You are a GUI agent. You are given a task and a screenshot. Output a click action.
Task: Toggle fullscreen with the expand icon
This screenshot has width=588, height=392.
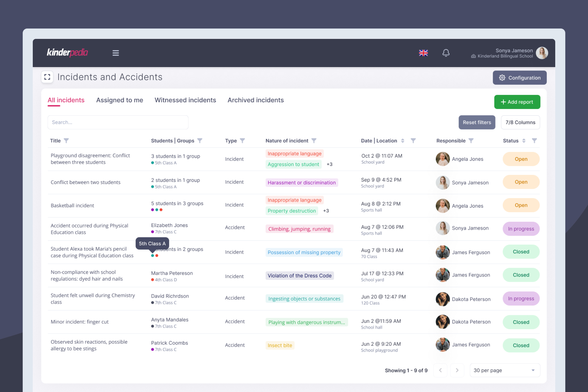47,77
